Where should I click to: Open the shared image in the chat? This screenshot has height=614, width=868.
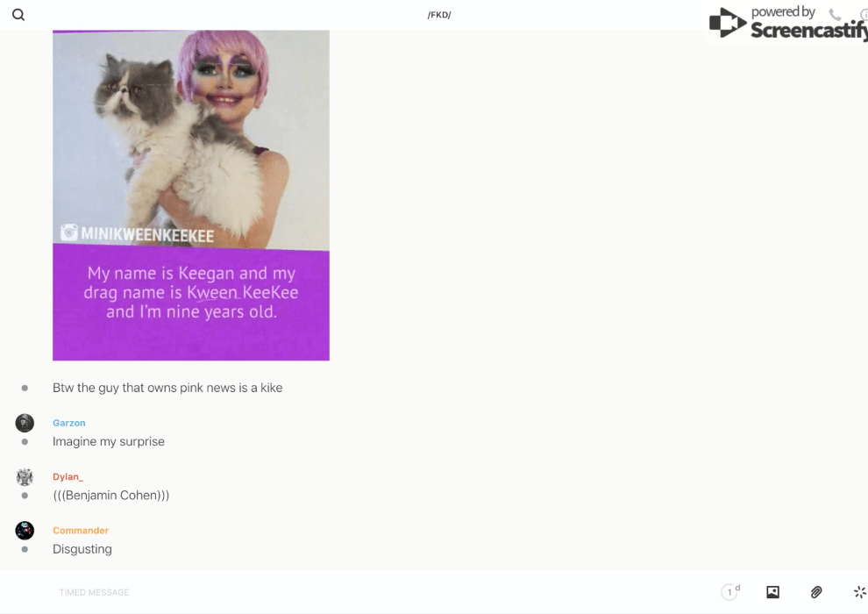tap(191, 195)
